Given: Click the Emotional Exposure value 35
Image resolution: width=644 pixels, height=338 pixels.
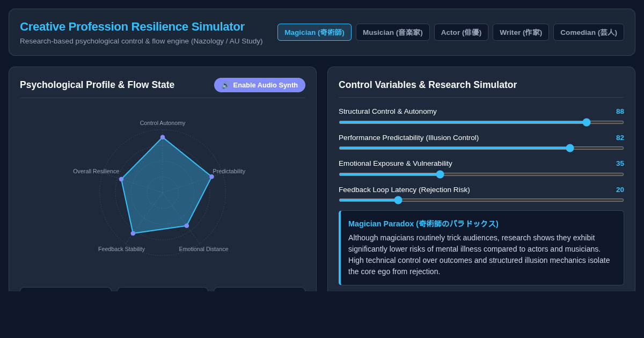Looking at the screenshot, I should click(x=620, y=164).
